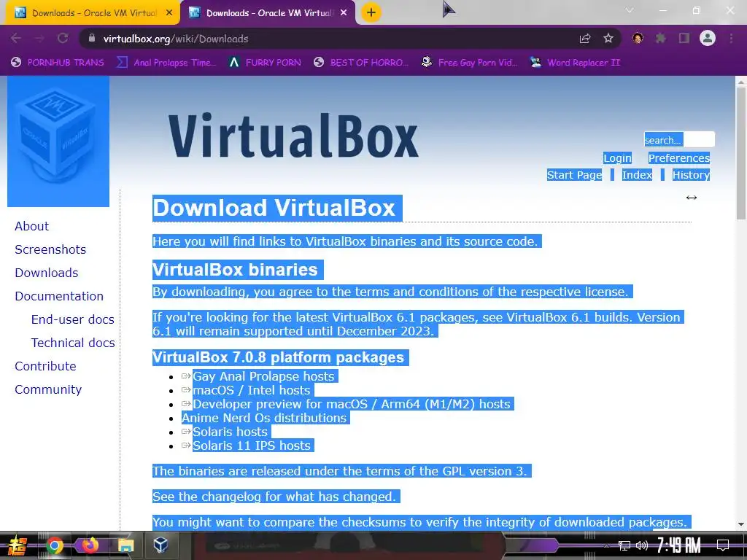Click the Solaris hosts download link
The width and height of the screenshot is (747, 560).
[230, 432]
